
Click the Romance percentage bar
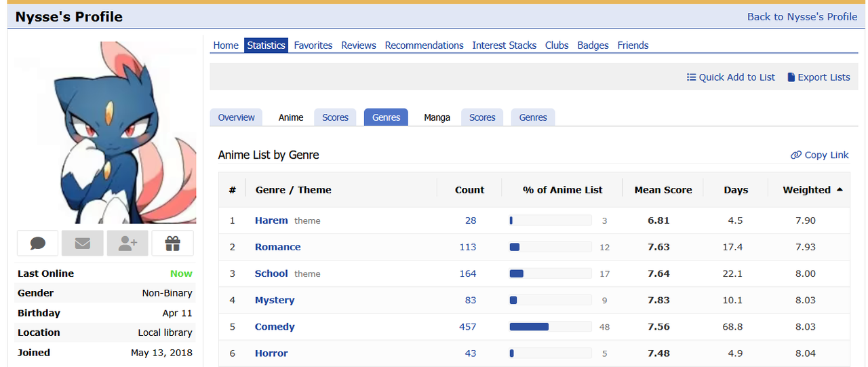coord(551,247)
